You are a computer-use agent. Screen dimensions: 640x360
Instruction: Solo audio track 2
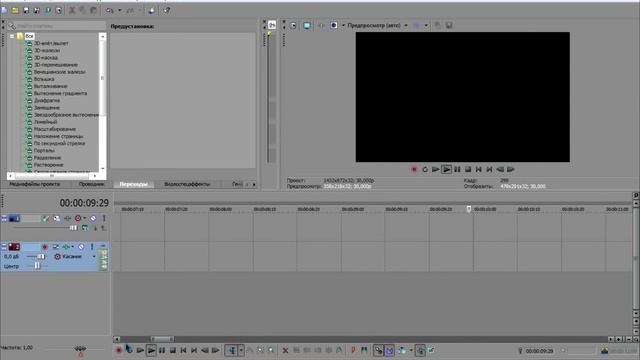click(x=92, y=247)
